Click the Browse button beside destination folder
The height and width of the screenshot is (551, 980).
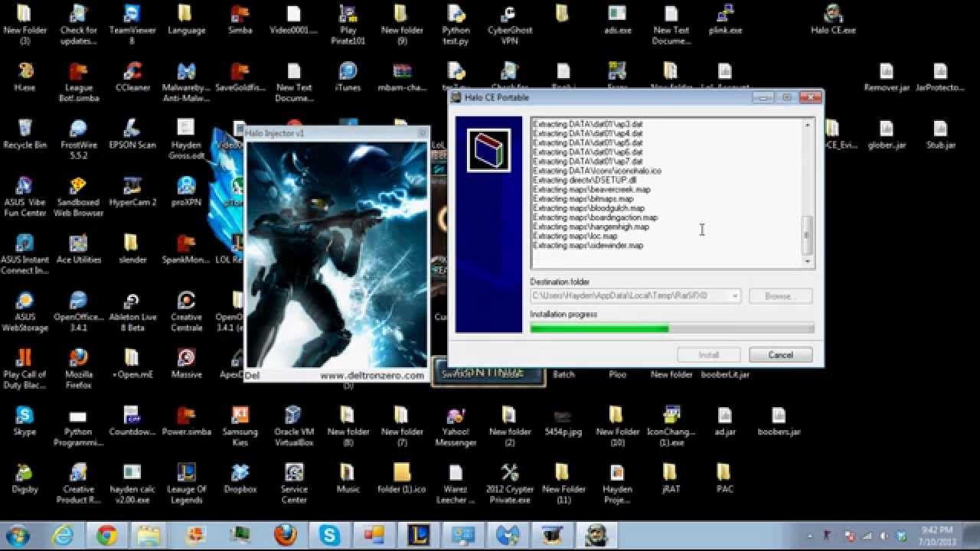point(780,295)
